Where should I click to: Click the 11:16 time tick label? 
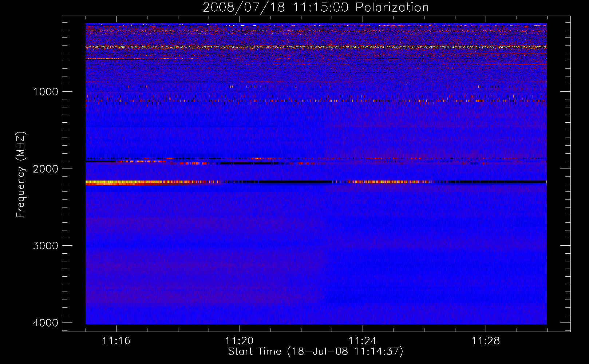pos(116,341)
